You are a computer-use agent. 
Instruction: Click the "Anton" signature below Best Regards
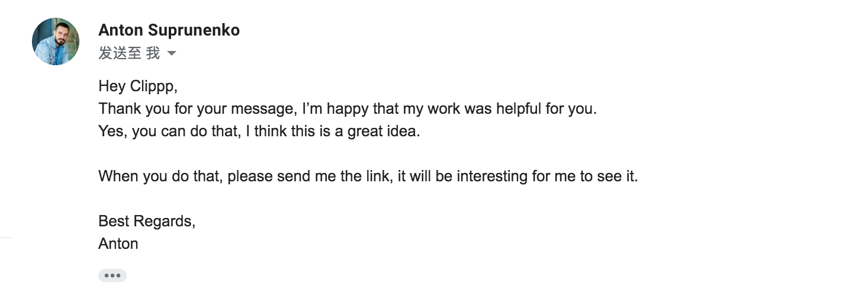coord(118,244)
